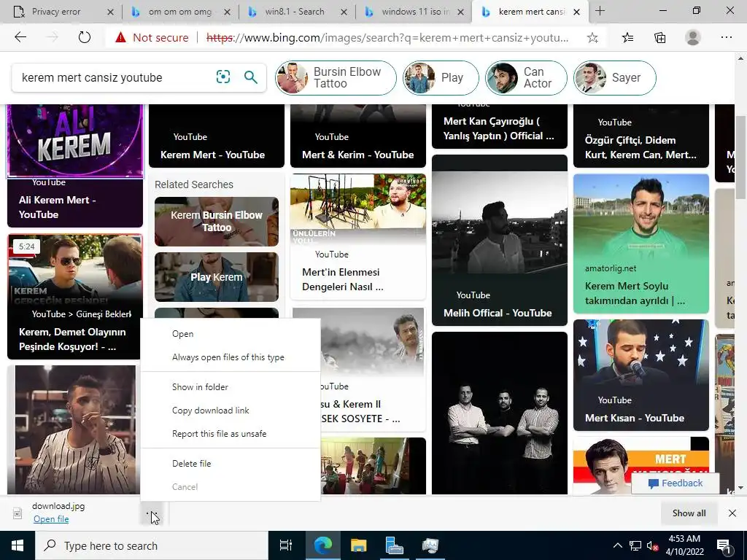Reload the page with the refresh icon
Viewport: 747px width, 560px height.
click(x=85, y=37)
